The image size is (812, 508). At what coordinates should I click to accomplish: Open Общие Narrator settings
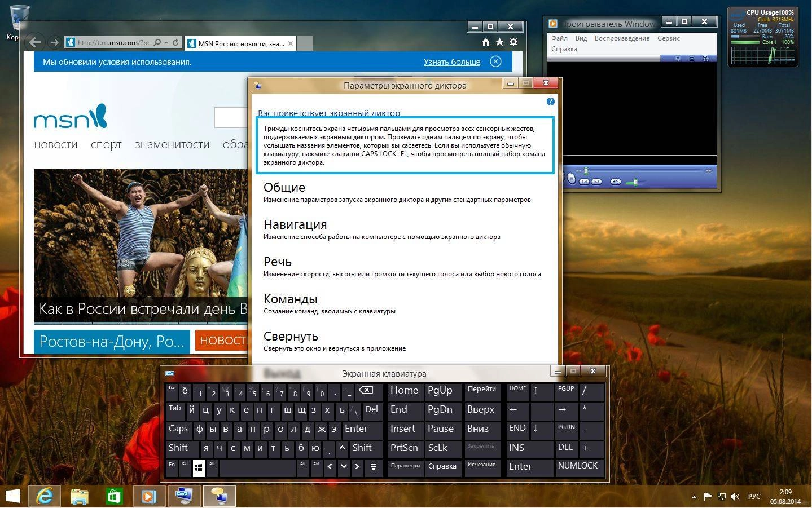click(284, 187)
